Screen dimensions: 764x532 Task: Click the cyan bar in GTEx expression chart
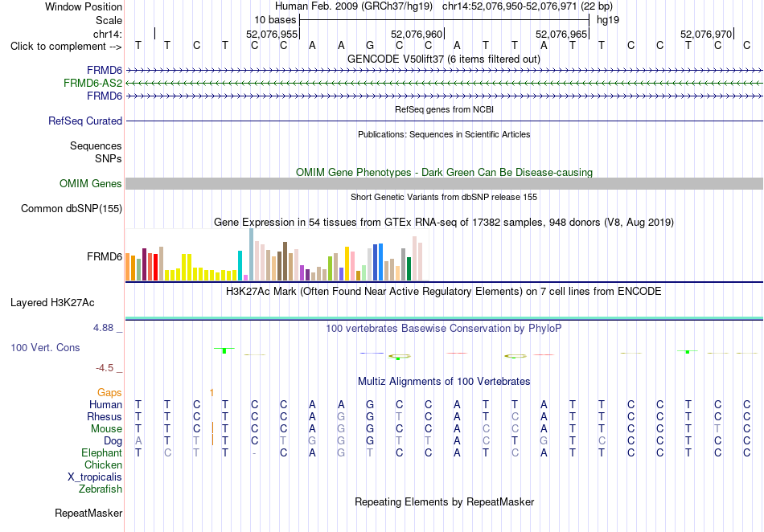(x=240, y=266)
